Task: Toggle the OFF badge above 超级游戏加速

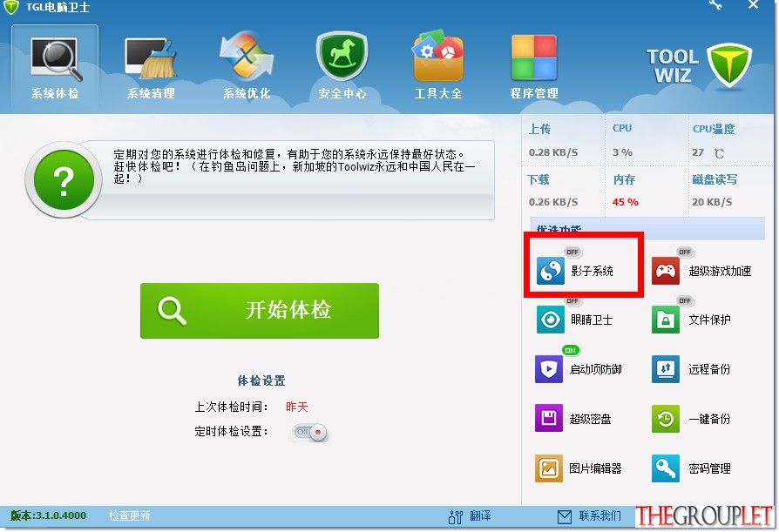Action: (x=685, y=252)
